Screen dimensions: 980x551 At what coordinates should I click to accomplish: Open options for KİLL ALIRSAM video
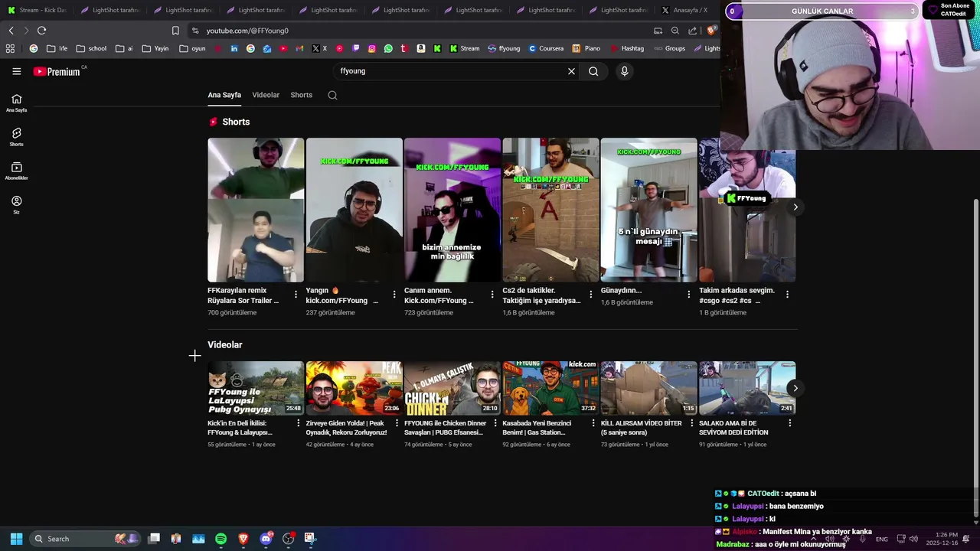[x=691, y=422]
